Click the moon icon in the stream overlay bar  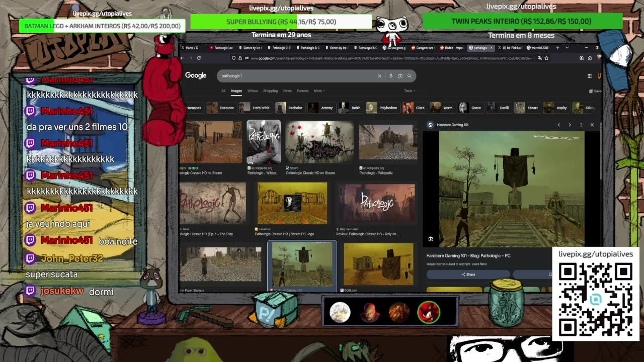tap(340, 312)
